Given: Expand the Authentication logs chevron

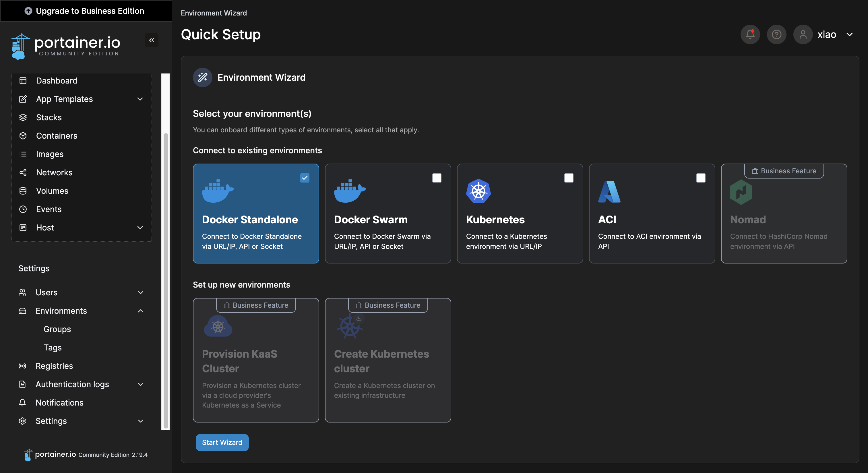Looking at the screenshot, I should 141,384.
